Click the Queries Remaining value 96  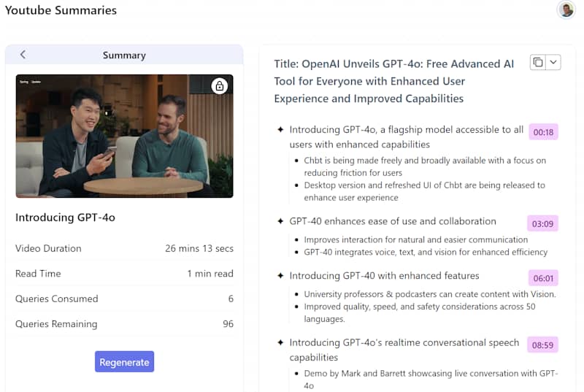(228, 324)
